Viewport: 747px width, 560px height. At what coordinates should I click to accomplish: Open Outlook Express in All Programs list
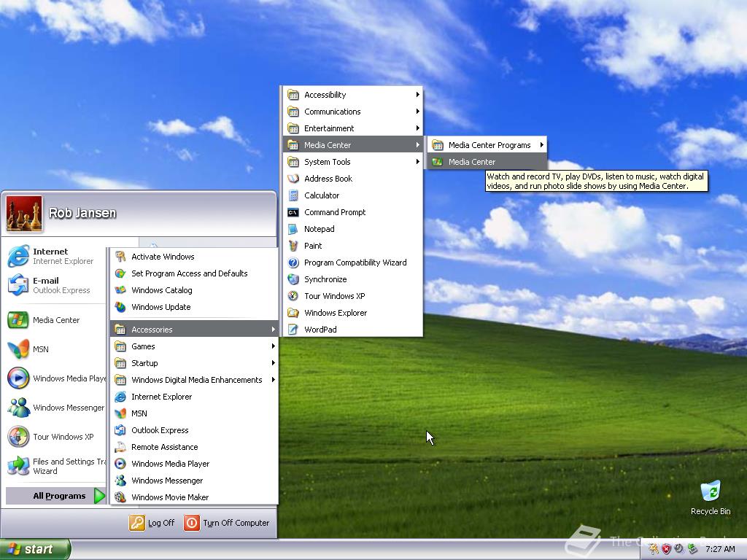[194, 430]
